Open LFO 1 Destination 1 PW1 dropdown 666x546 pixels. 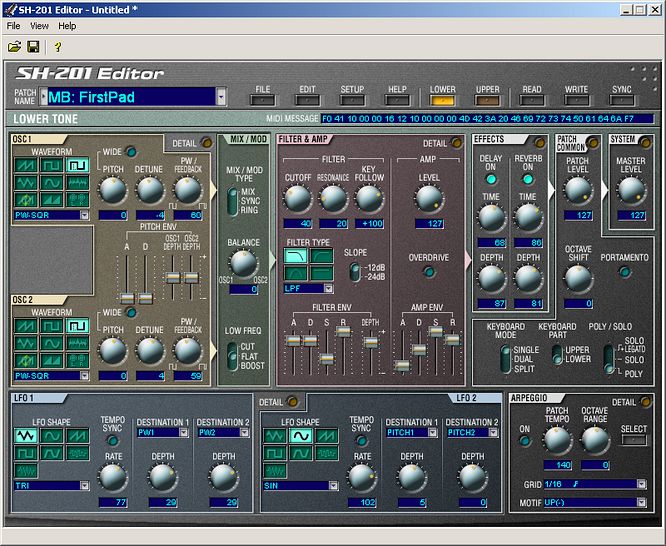(x=183, y=433)
